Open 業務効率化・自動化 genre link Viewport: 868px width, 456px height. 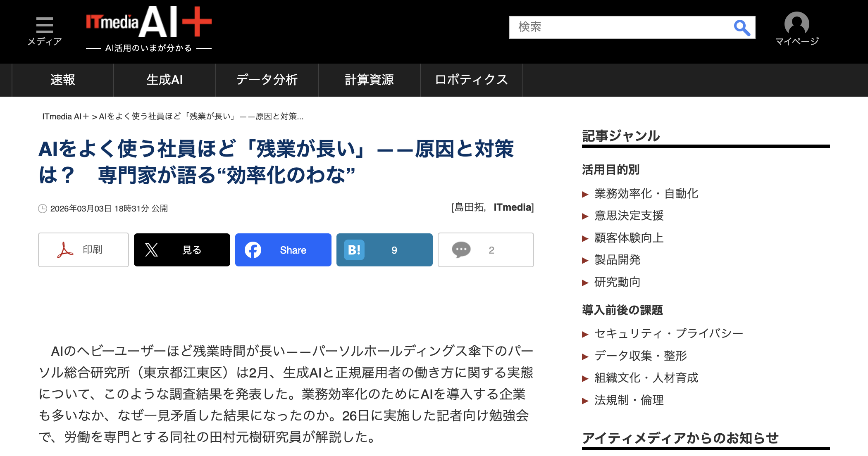pos(646,194)
